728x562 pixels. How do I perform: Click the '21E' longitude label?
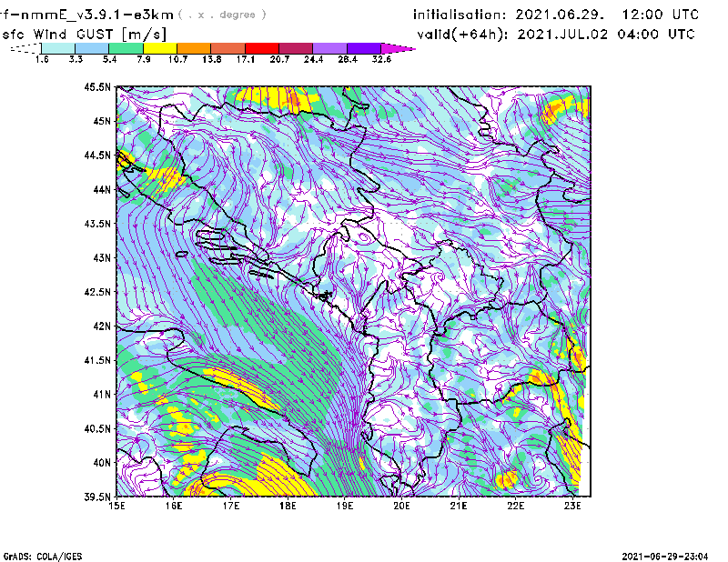coord(459,506)
